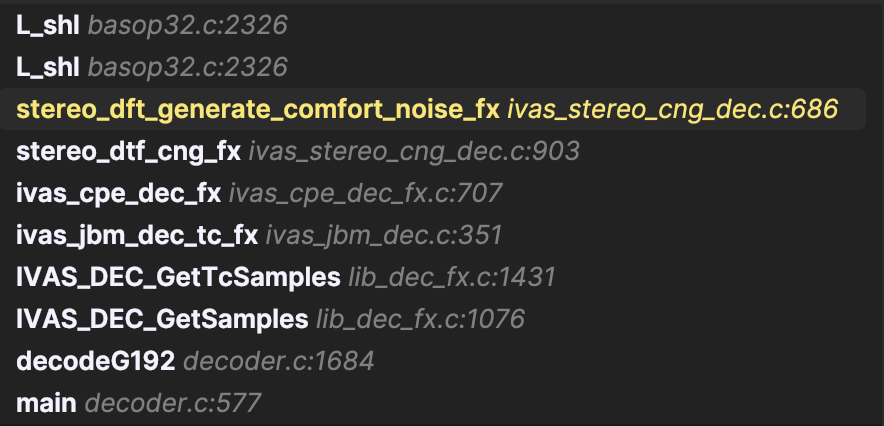Click the lib_dec_fx.c:1076 file reference
The height and width of the screenshot is (426, 884).
tap(420, 320)
